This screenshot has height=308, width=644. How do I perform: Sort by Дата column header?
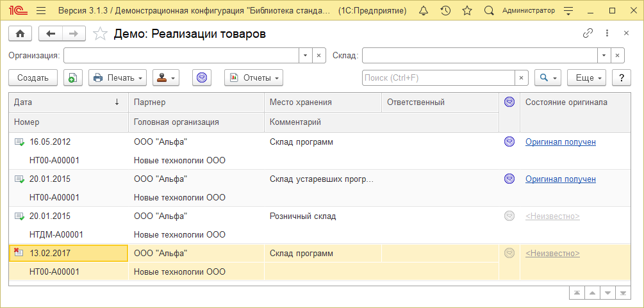[x=69, y=102]
